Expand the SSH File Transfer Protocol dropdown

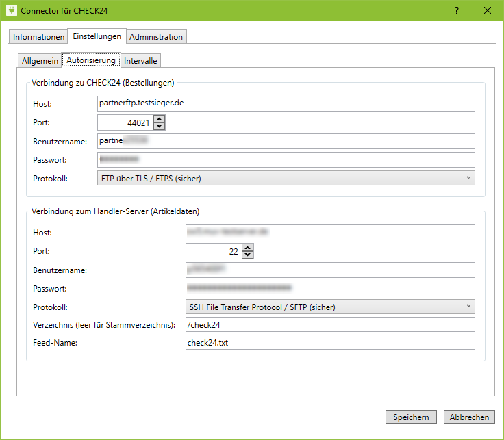[330, 307]
